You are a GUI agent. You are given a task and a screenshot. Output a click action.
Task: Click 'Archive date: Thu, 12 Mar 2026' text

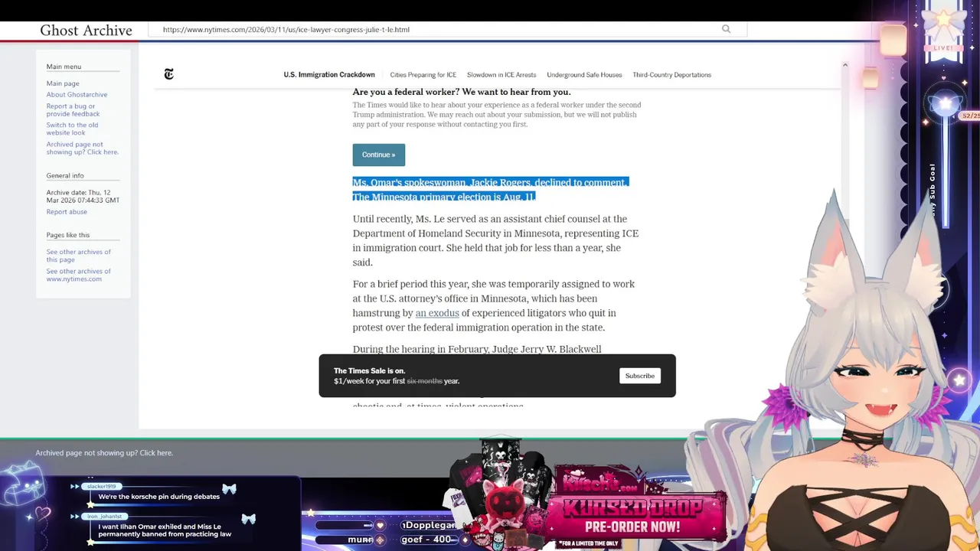click(x=83, y=196)
